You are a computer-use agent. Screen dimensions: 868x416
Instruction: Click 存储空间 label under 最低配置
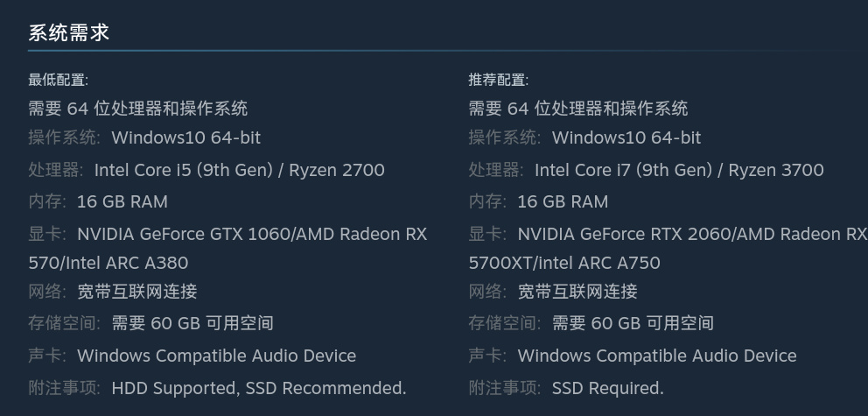63,323
